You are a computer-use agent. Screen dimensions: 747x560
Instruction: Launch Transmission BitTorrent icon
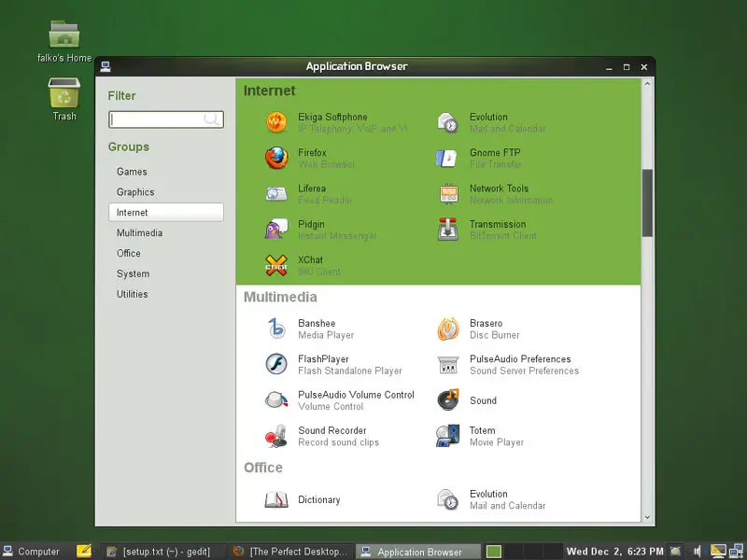[x=448, y=229]
